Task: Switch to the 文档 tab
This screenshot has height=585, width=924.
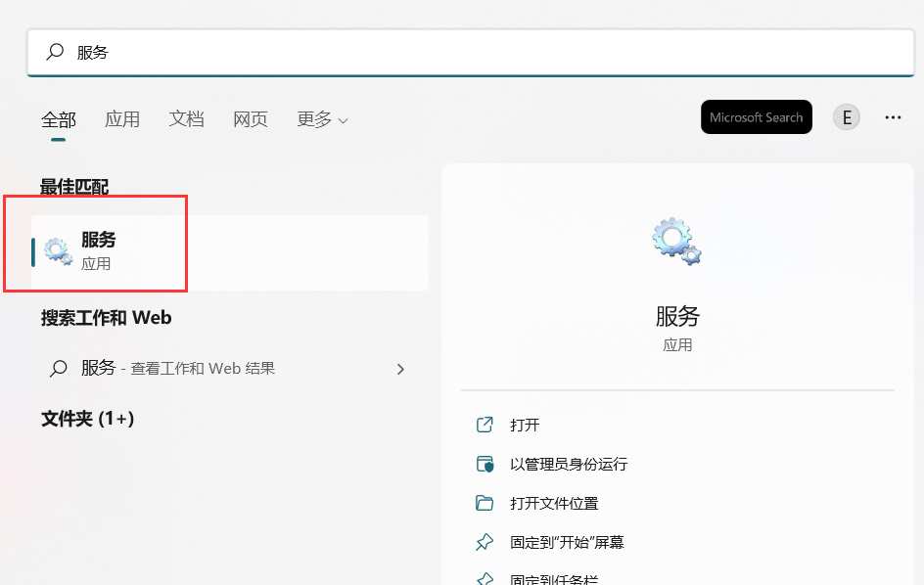Action: (x=186, y=119)
